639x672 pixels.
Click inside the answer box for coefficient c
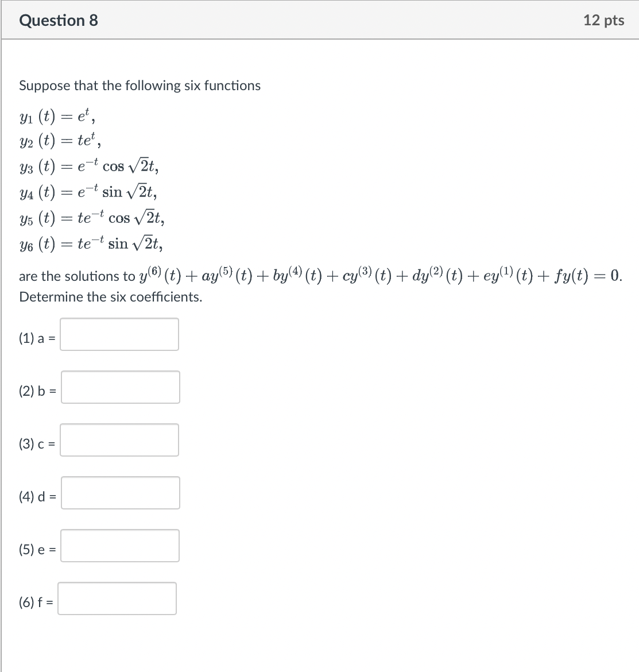click(119, 440)
